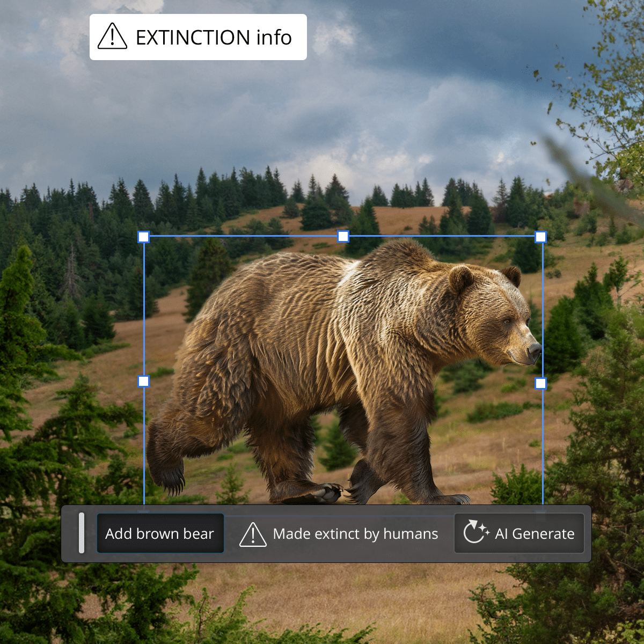Click the drag handle on the prompt bar's left edge
The height and width of the screenshot is (644, 644).
tap(82, 533)
